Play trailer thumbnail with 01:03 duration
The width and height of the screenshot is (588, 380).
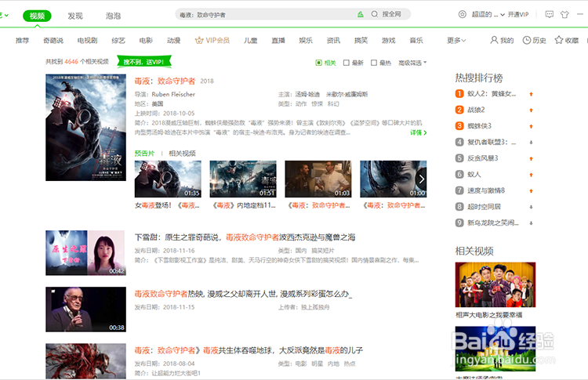coord(318,179)
